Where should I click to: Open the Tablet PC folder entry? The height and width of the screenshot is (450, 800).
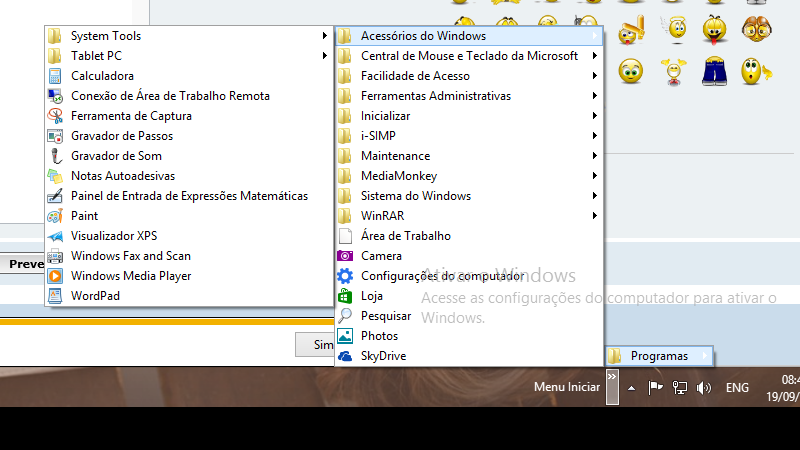click(189, 56)
